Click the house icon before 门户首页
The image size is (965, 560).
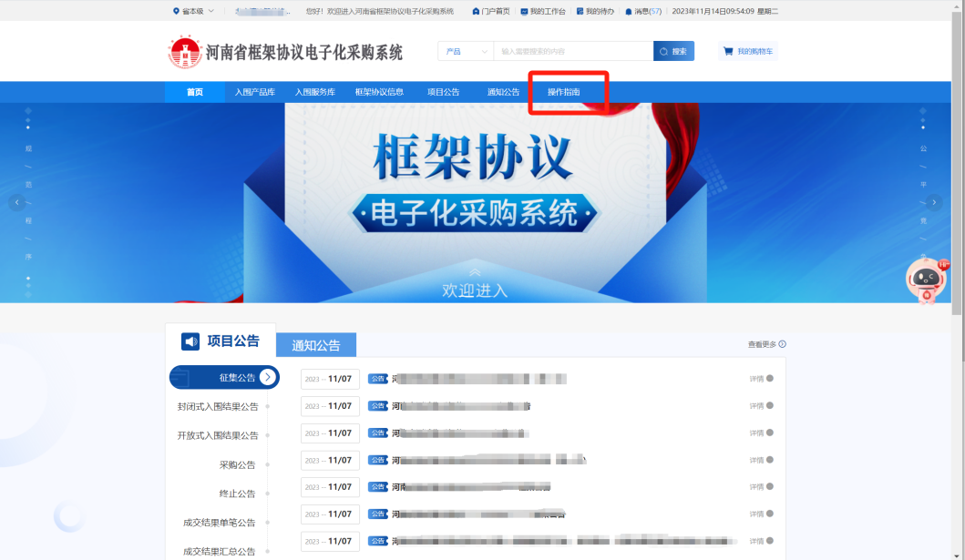tap(476, 11)
